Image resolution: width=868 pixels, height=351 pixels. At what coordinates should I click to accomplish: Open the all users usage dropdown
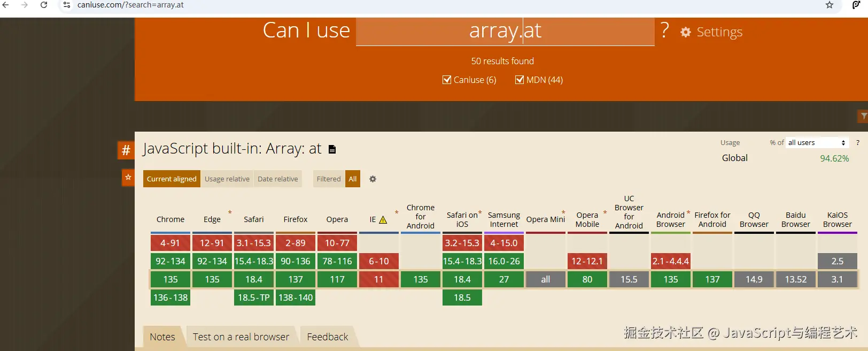pyautogui.click(x=817, y=143)
